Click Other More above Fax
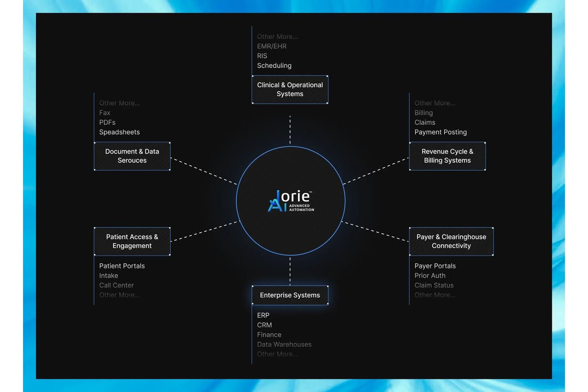 120,103
